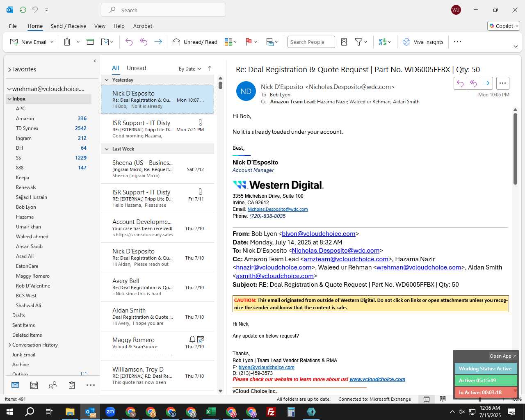Click in the Search People field
This screenshot has height=420, width=525.
(311, 42)
